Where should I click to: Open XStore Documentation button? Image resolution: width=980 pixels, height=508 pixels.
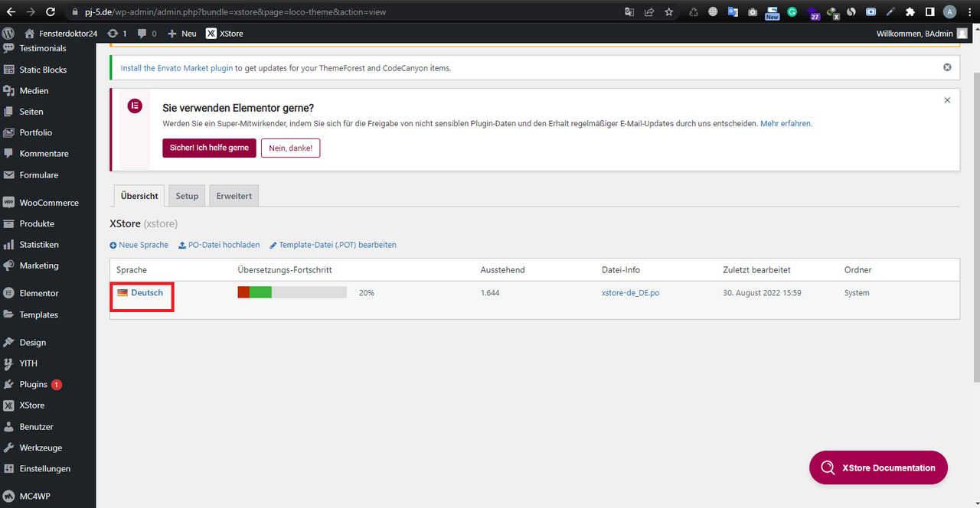click(x=878, y=467)
